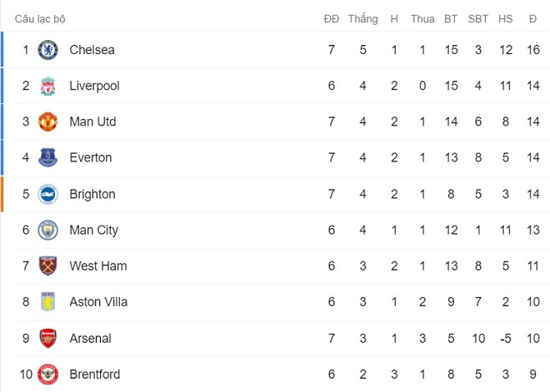Screen dimensions: 550x392
Task: Click the Liverpool club crest icon
Action: [x=47, y=86]
